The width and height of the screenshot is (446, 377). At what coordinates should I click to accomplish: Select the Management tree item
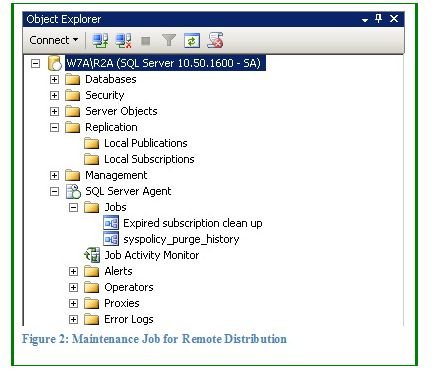click(116, 175)
